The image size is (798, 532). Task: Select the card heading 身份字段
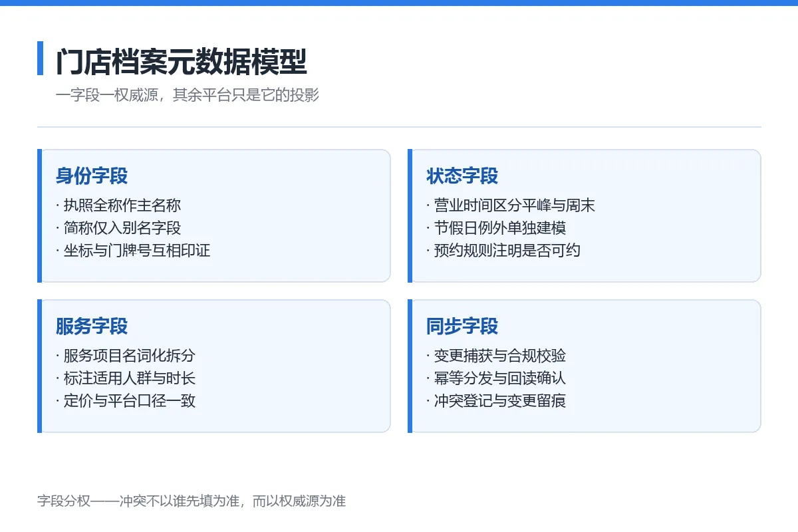92,176
